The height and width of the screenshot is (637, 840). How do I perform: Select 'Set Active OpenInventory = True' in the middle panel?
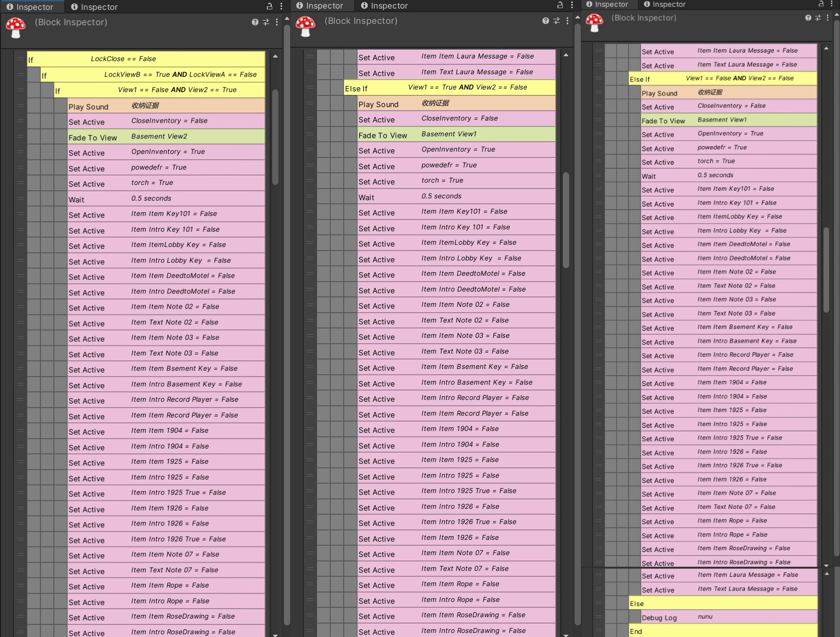(456, 150)
